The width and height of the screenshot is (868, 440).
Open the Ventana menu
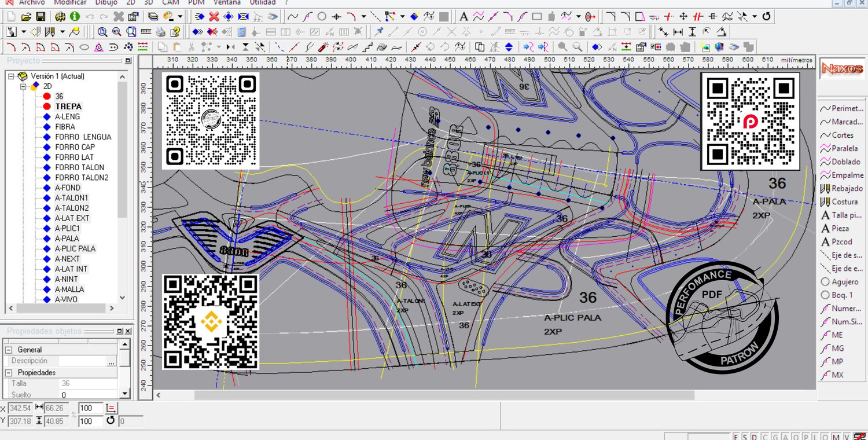226,2
